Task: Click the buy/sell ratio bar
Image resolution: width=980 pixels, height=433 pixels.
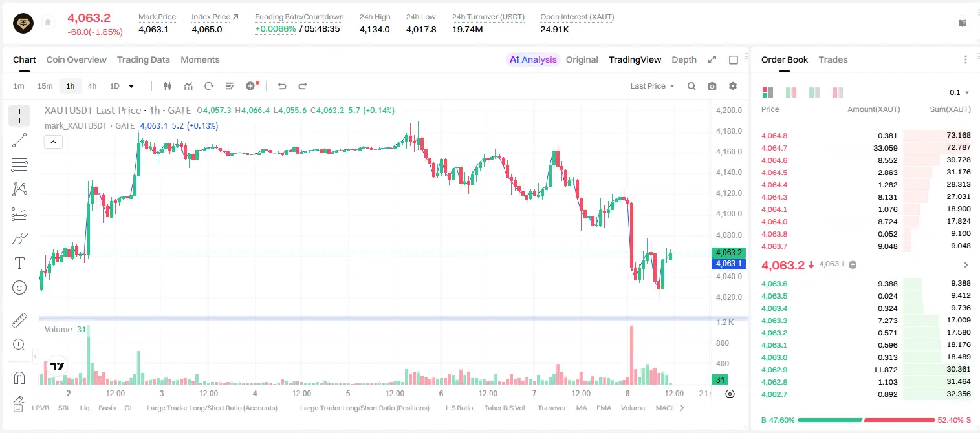Action: point(866,420)
